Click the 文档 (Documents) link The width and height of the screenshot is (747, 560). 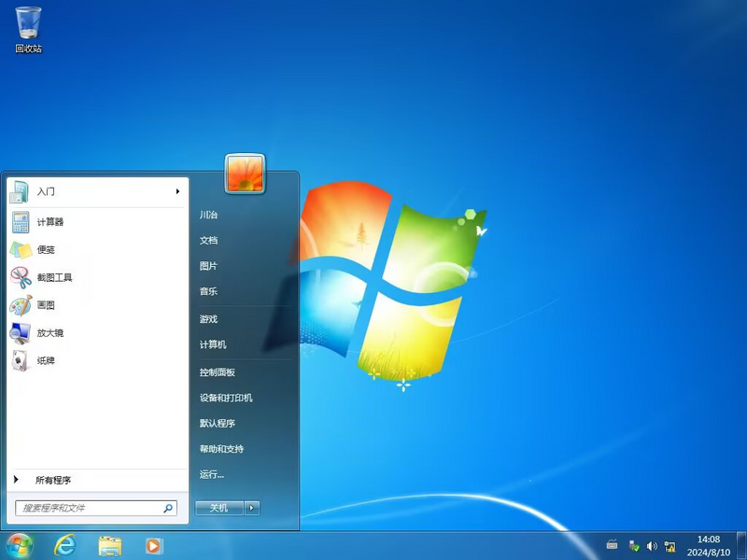208,240
